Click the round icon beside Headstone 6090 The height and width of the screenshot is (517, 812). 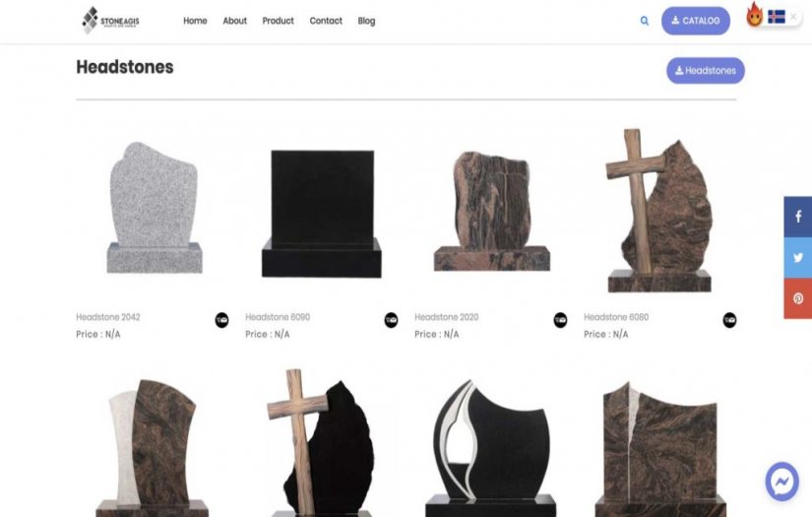coord(391,320)
